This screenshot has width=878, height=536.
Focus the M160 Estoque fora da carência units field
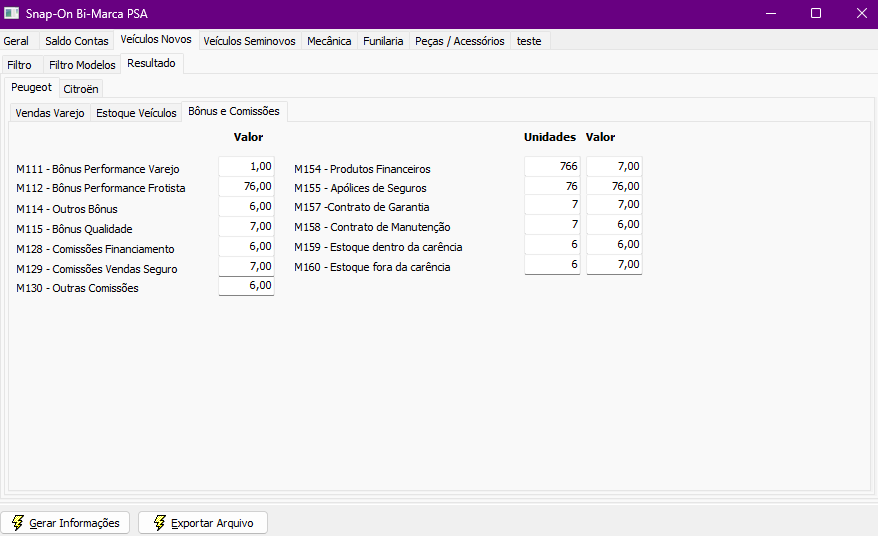tap(552, 264)
